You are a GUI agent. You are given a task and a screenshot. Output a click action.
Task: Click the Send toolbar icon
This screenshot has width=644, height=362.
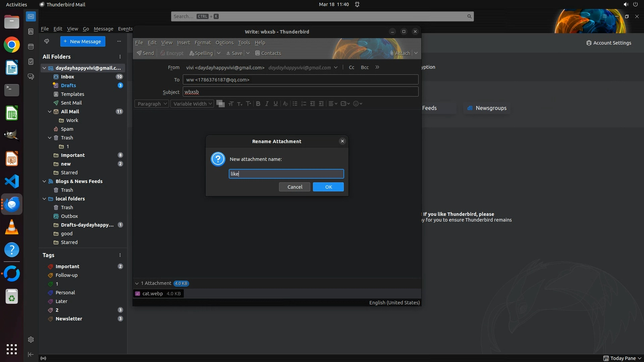coord(145,53)
